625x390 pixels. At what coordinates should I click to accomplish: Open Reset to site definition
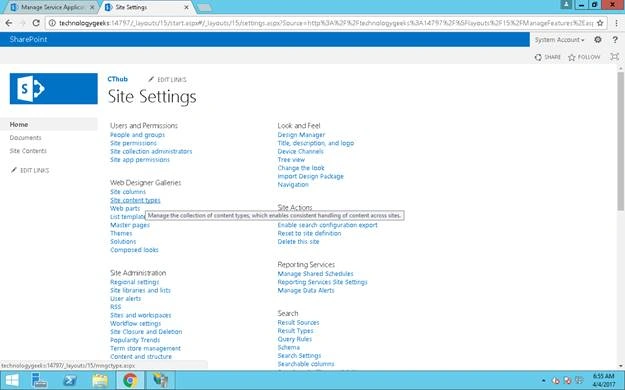309,233
